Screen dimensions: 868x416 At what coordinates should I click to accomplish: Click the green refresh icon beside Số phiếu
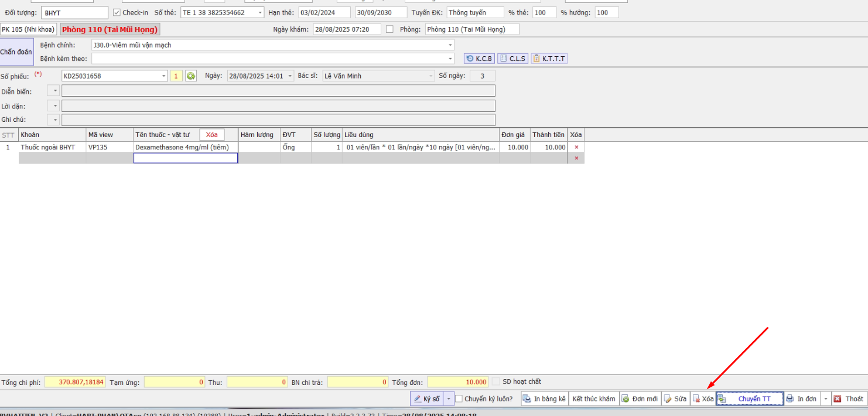point(191,76)
